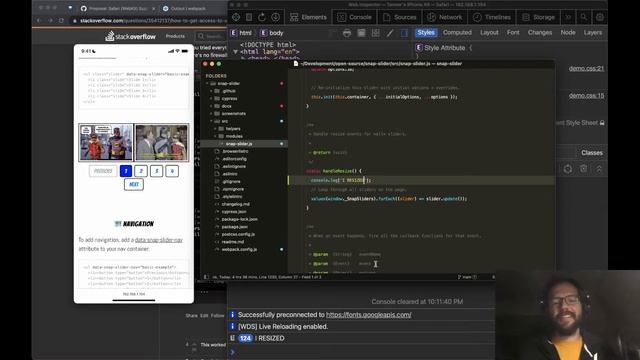This screenshot has height=360, width=640.
Task: Click the inspector search magnifier icon
Action: pyautogui.click(x=584, y=17)
